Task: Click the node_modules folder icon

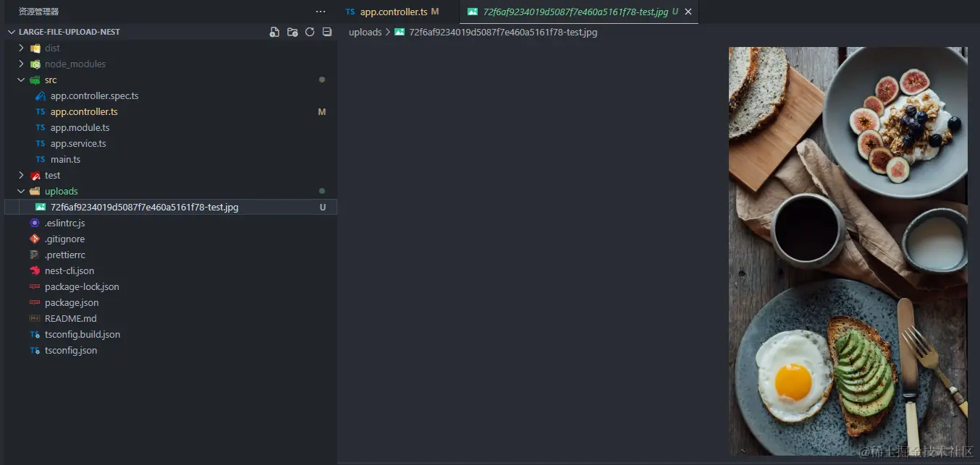Action: (x=35, y=64)
